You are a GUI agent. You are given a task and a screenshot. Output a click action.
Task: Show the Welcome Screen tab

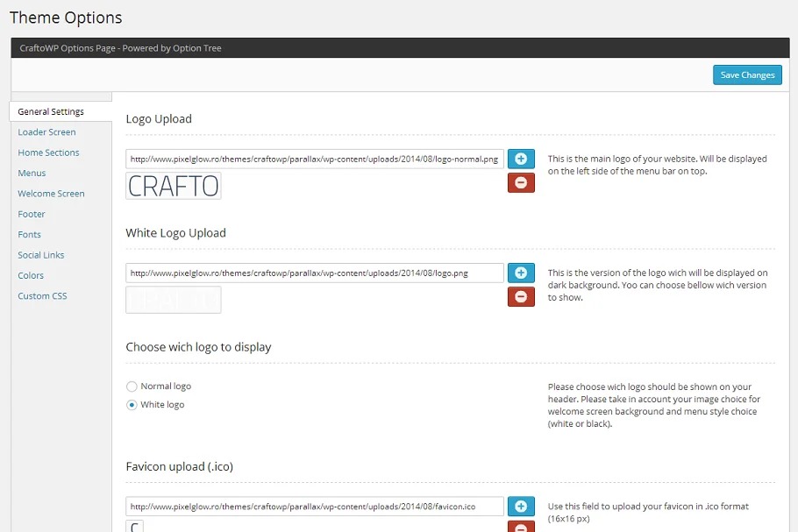pyautogui.click(x=51, y=194)
